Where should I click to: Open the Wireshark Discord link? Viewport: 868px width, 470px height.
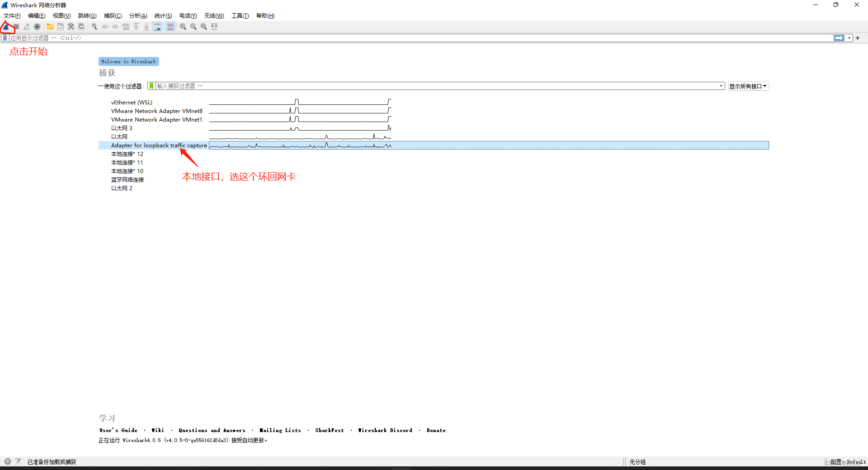click(x=385, y=430)
